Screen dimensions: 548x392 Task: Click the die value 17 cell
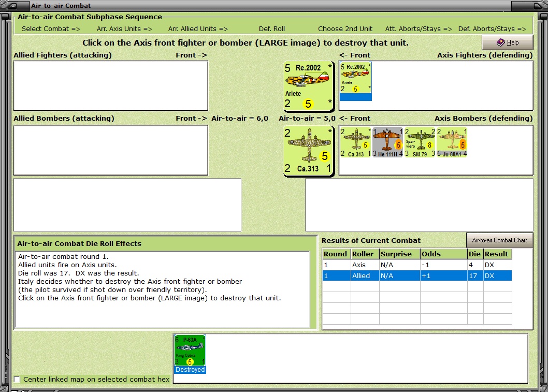[475, 275]
